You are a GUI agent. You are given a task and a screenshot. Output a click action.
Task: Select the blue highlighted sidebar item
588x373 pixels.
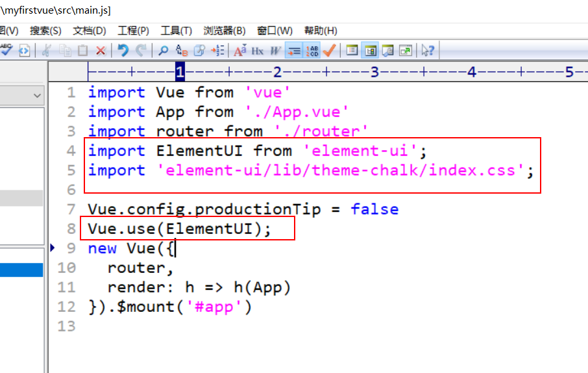(x=21, y=270)
